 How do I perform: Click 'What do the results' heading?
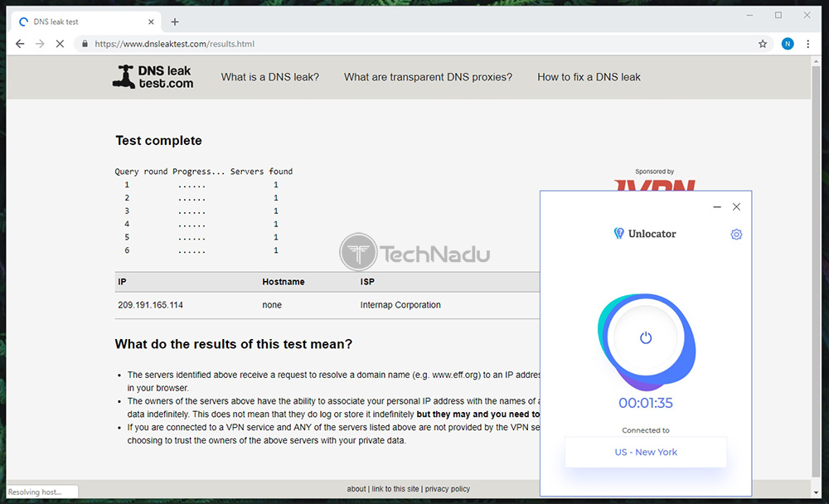(x=234, y=344)
